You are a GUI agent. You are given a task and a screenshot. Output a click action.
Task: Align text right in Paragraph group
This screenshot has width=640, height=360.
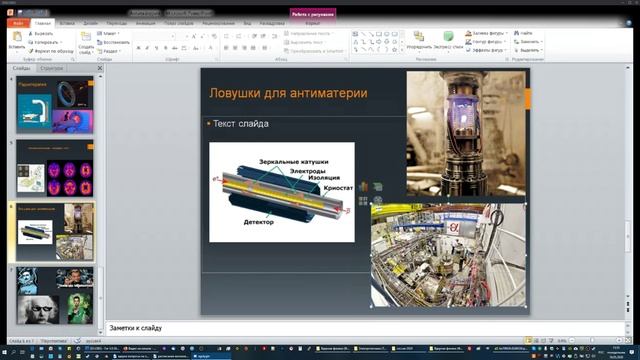tap(244, 48)
